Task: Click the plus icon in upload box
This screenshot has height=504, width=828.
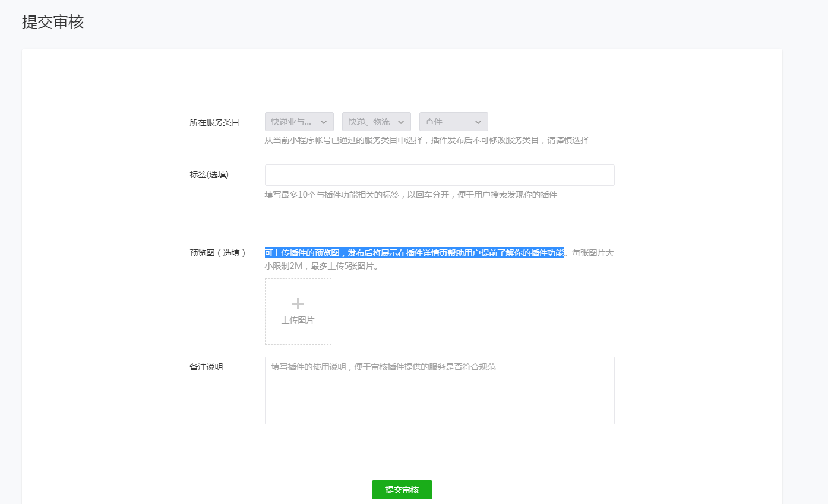Action: pyautogui.click(x=298, y=304)
